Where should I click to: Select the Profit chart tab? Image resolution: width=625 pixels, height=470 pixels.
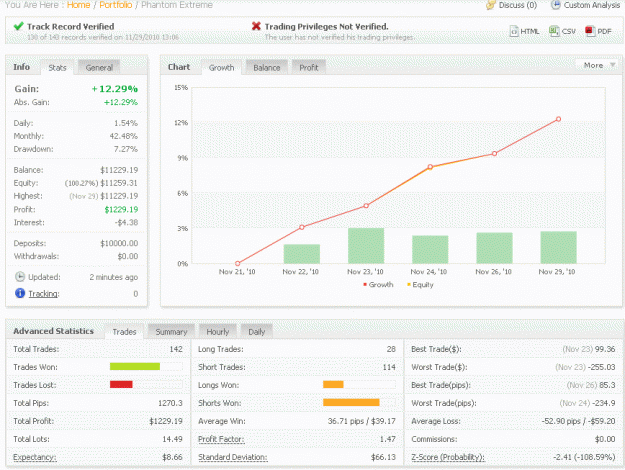[309, 68]
